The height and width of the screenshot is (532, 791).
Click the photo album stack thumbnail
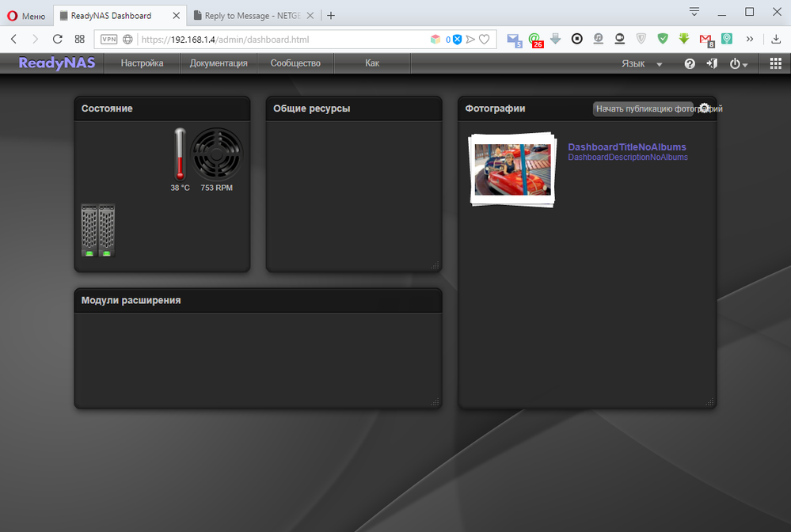pos(512,170)
